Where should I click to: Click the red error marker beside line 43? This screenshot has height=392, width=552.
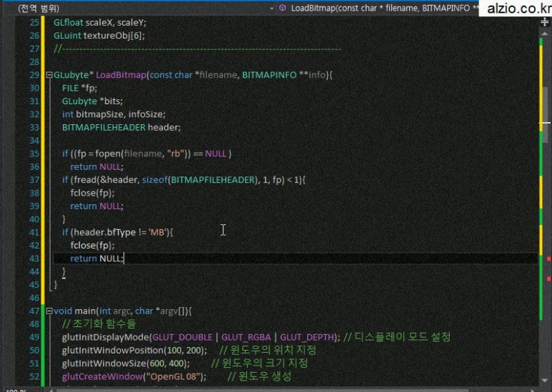pos(548,259)
